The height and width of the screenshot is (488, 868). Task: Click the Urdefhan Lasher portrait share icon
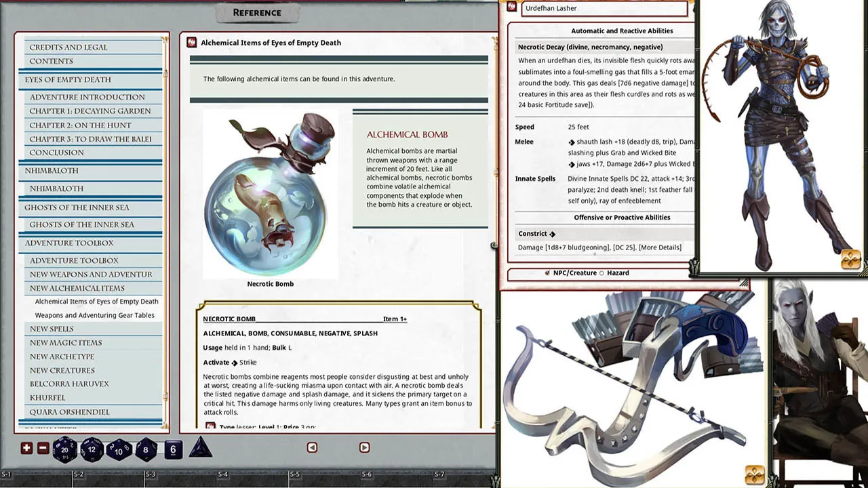click(x=850, y=260)
